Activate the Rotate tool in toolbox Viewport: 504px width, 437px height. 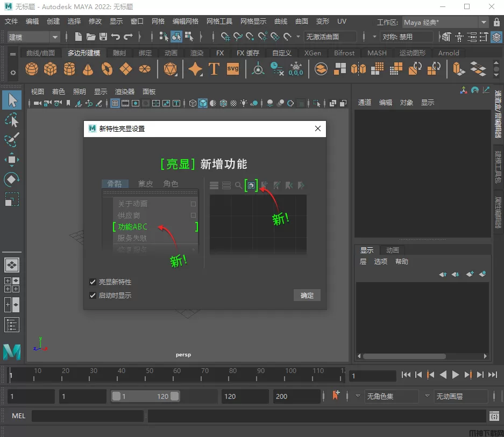pyautogui.click(x=12, y=180)
